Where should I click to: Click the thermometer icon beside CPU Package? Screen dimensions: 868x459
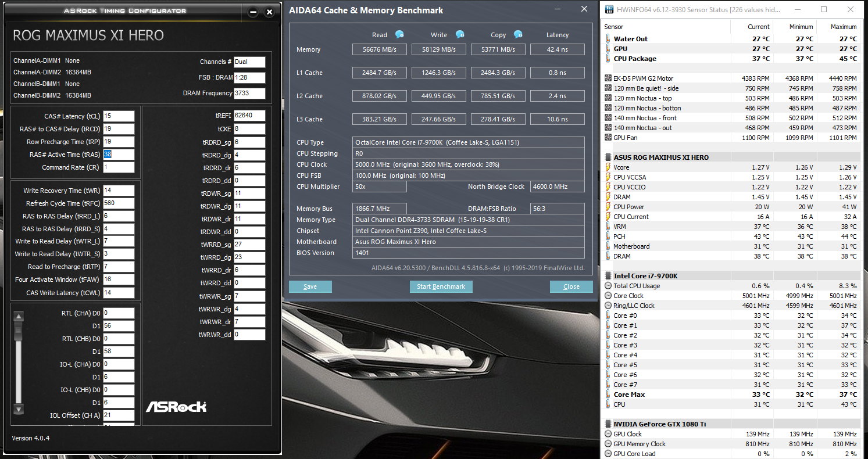pos(608,59)
